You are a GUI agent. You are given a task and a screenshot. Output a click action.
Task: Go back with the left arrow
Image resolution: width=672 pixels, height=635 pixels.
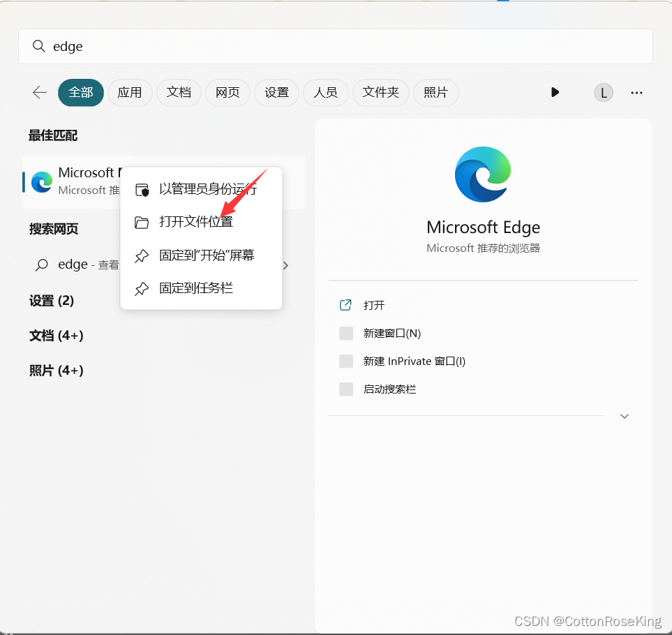pyautogui.click(x=40, y=92)
